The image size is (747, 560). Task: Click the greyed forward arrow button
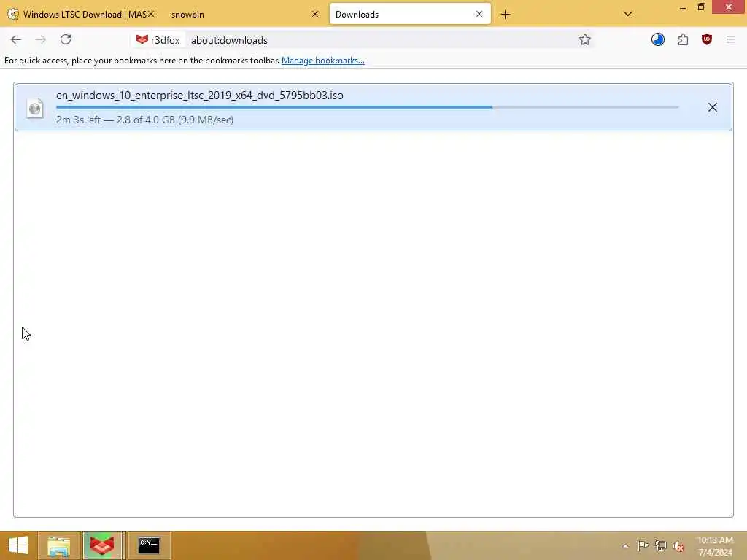41,40
